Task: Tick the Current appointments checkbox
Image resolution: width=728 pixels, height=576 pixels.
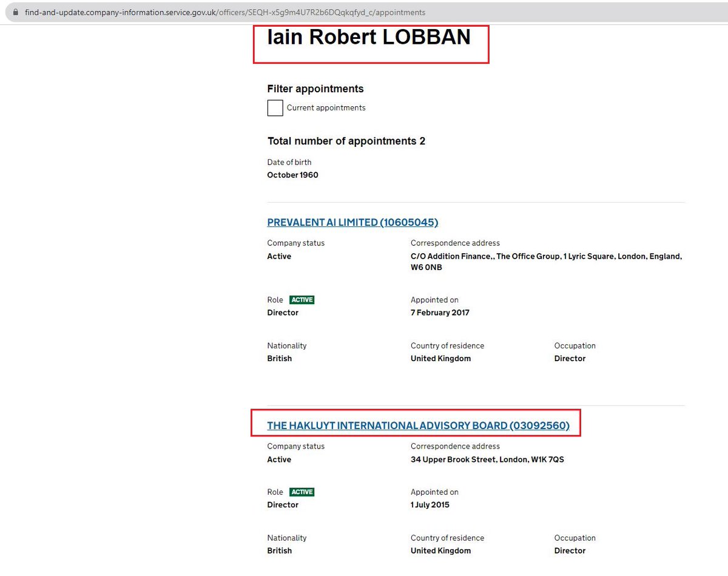Action: point(275,108)
